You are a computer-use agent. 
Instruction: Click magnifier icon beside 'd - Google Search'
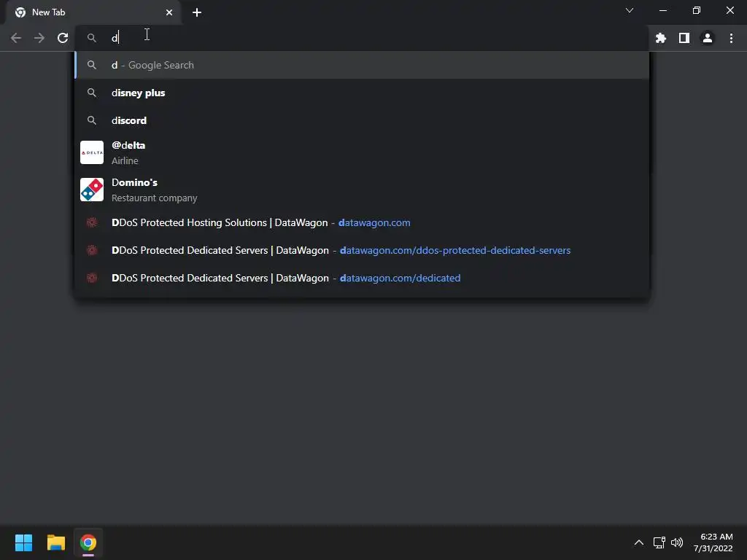pos(91,65)
